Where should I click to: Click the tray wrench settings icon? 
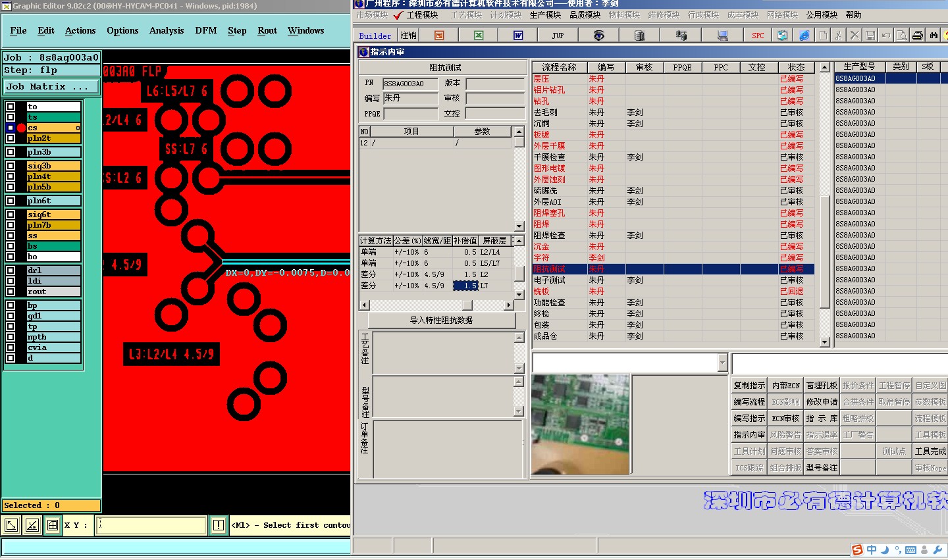click(937, 549)
